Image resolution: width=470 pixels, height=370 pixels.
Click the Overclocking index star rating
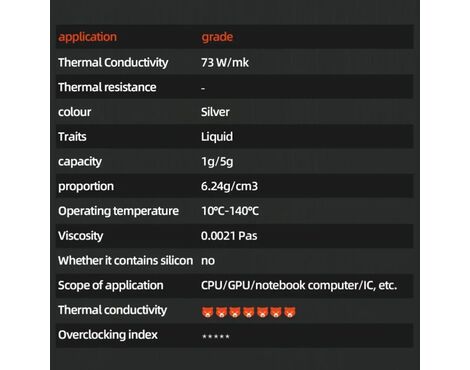(x=216, y=336)
